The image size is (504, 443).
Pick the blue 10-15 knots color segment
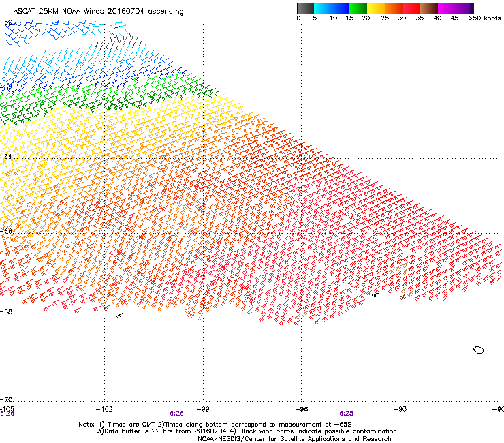click(341, 8)
